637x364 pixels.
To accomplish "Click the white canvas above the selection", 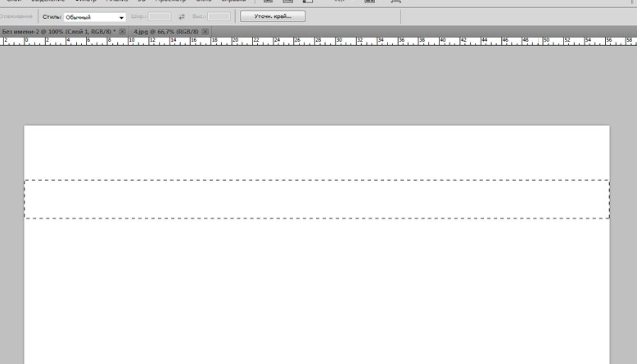I will (317, 153).
